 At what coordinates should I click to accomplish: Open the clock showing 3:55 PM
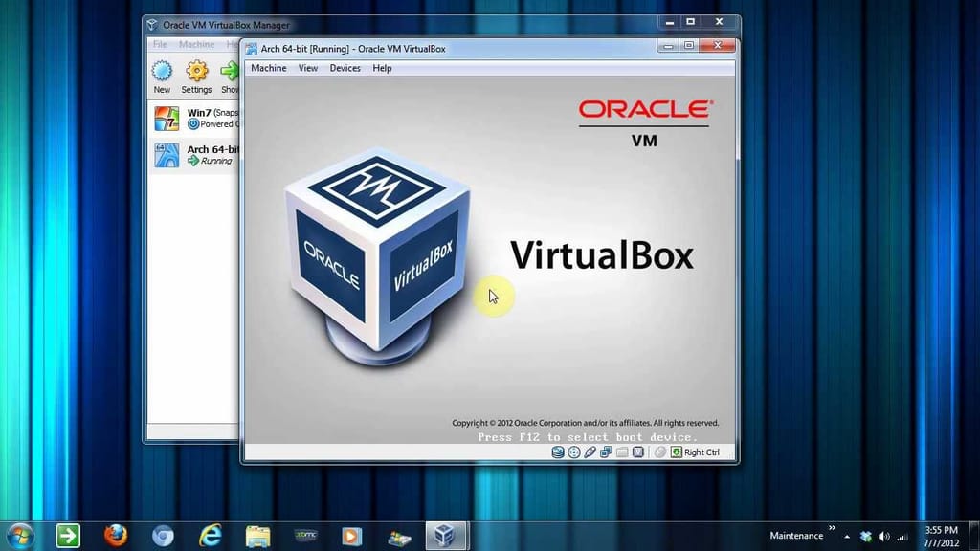942,537
